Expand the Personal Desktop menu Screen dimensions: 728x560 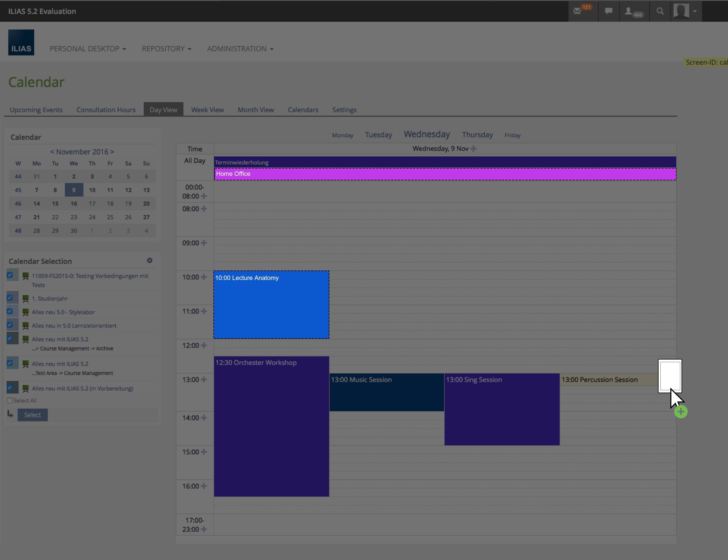(88, 49)
